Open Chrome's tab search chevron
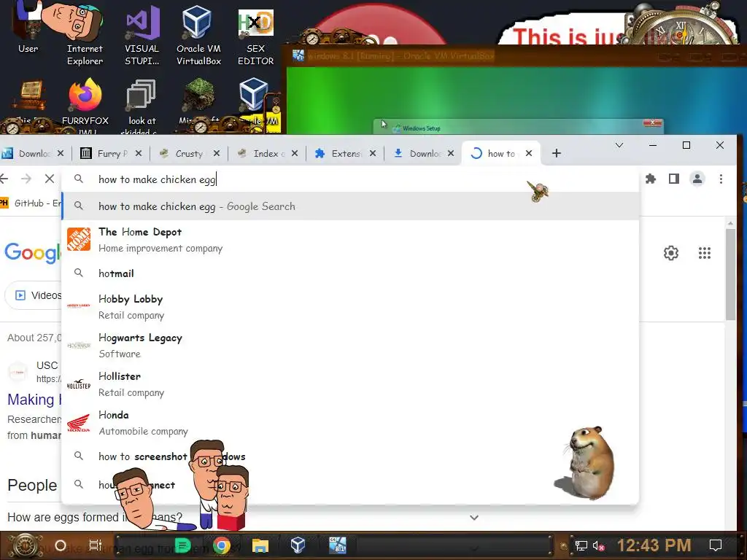The image size is (747, 560). pos(619,145)
